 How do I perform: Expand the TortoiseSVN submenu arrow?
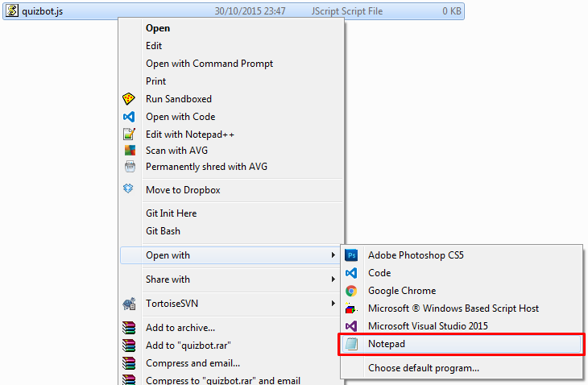333,304
